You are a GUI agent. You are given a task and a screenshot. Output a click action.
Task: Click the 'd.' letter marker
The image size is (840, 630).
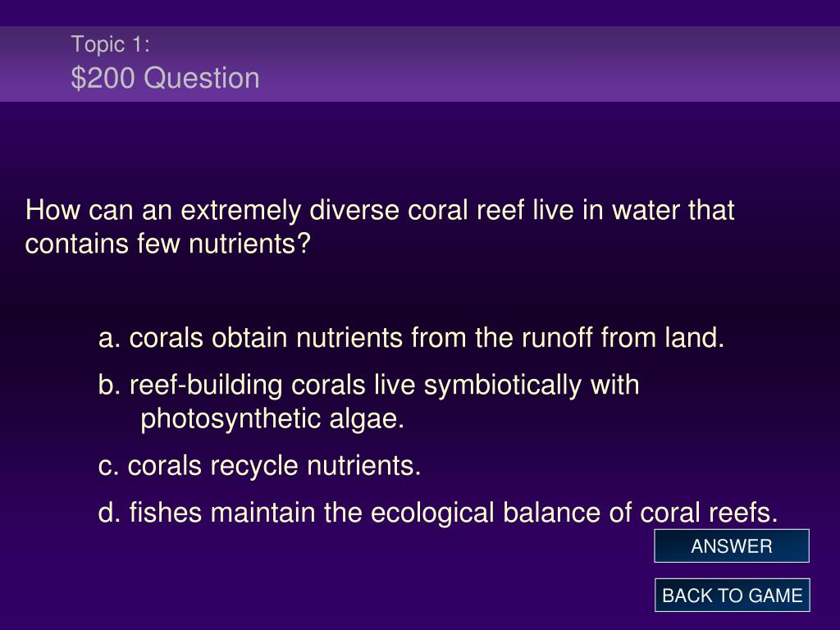pos(109,512)
